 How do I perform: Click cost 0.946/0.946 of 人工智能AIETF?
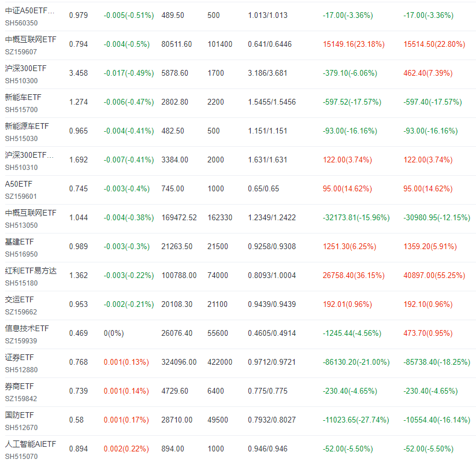267,449
